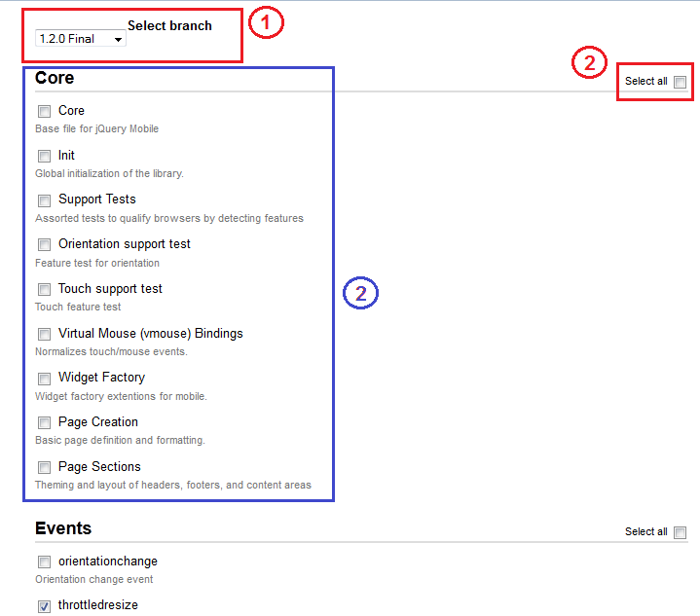
Task: Check Virtual Mouse (vmouse) Bindings checkbox
Action: click(44, 335)
